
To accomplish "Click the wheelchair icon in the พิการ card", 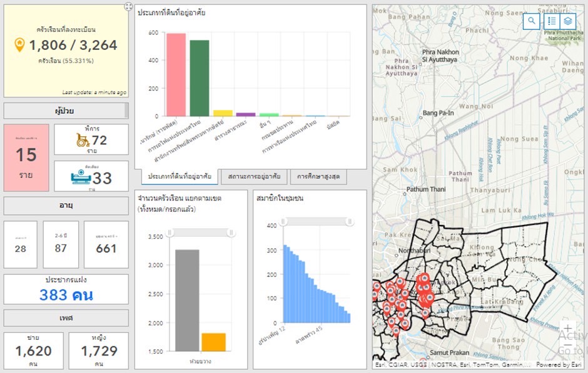I will [83, 139].
